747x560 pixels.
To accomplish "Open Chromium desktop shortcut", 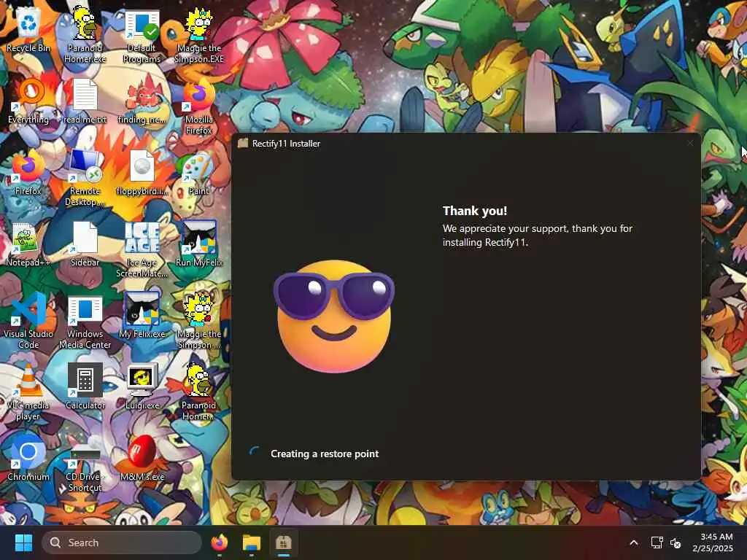I will click(x=28, y=458).
